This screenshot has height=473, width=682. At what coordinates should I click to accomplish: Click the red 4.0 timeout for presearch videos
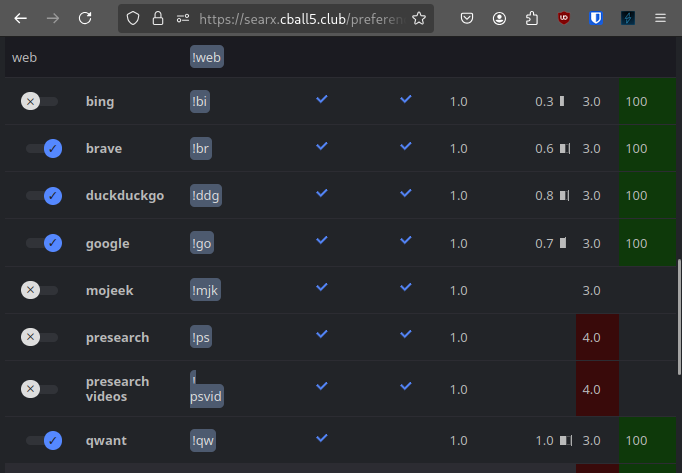pyautogui.click(x=597, y=389)
